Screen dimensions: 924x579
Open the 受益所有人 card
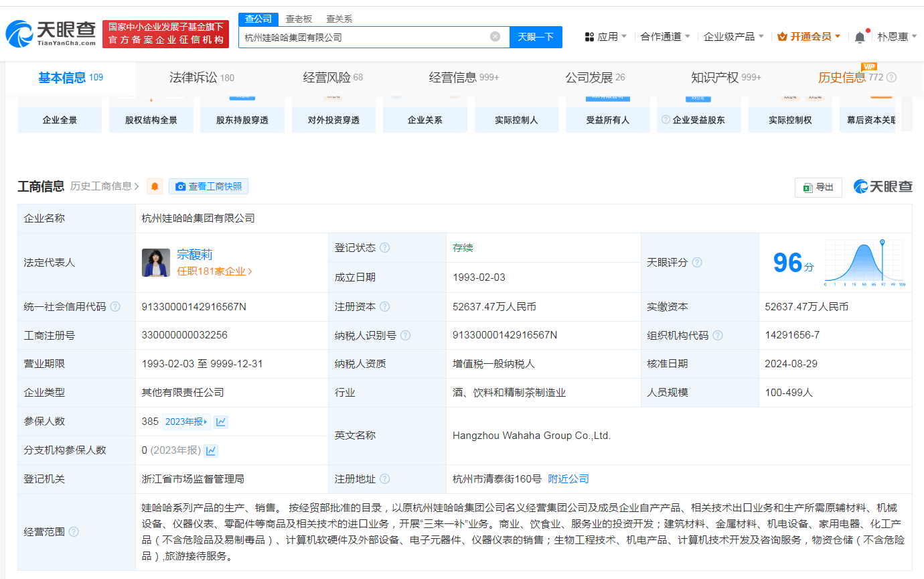(607, 115)
